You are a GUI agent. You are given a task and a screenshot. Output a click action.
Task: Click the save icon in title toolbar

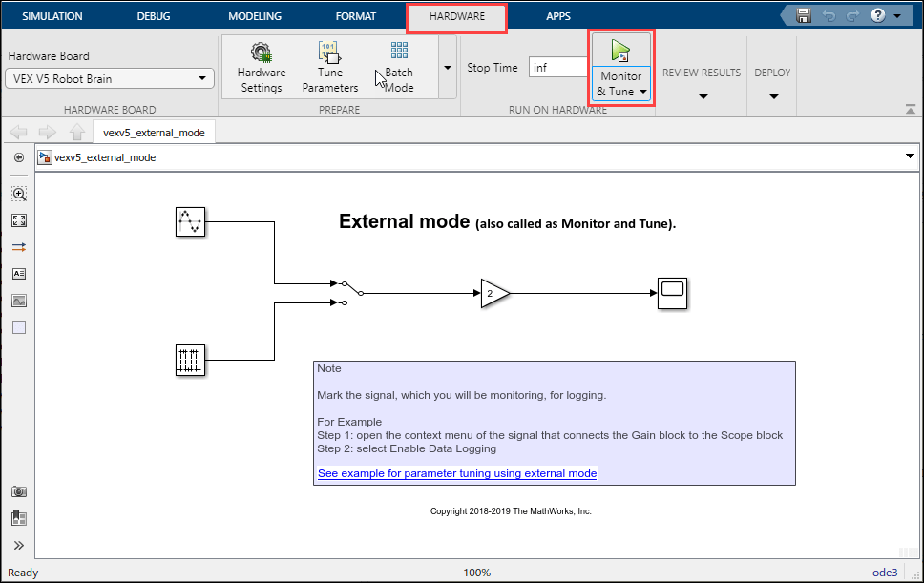(x=804, y=16)
